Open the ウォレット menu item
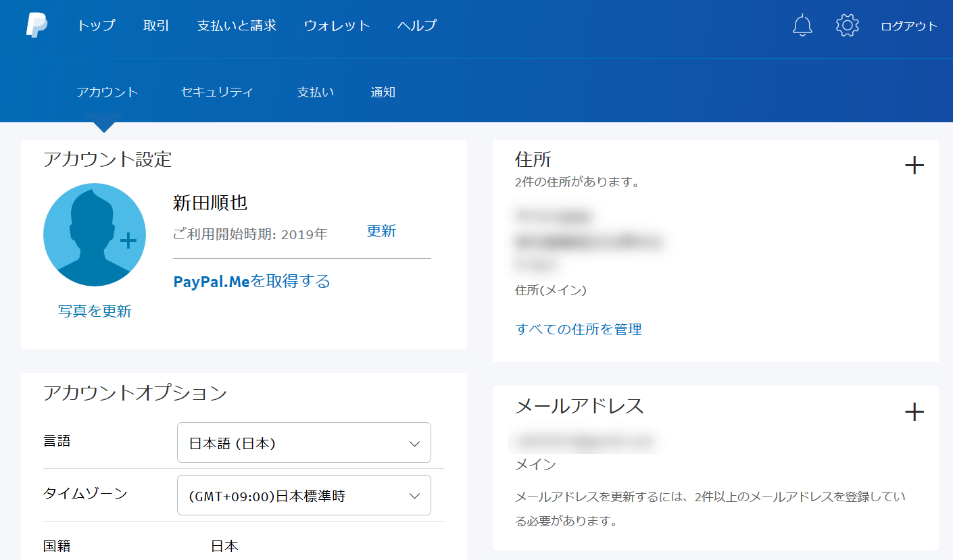 pos(337,26)
